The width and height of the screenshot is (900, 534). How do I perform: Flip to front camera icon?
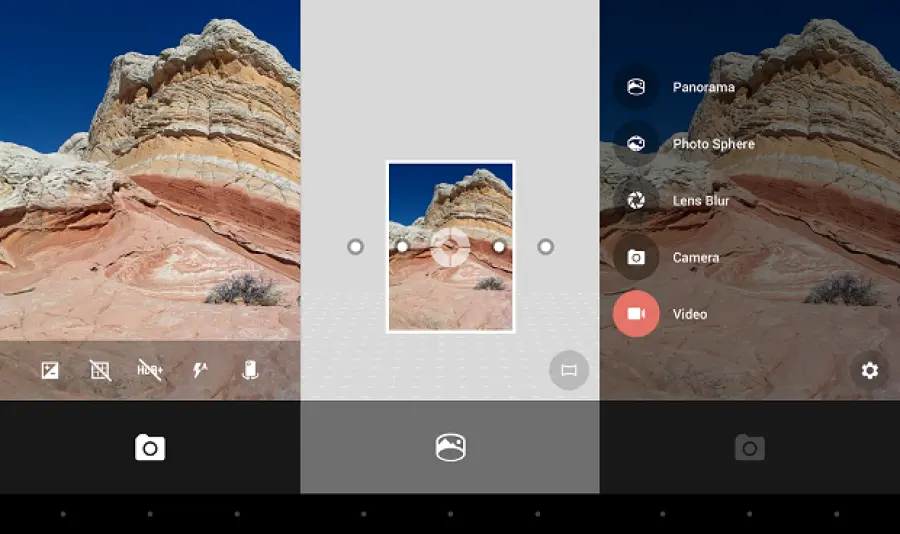[250, 370]
